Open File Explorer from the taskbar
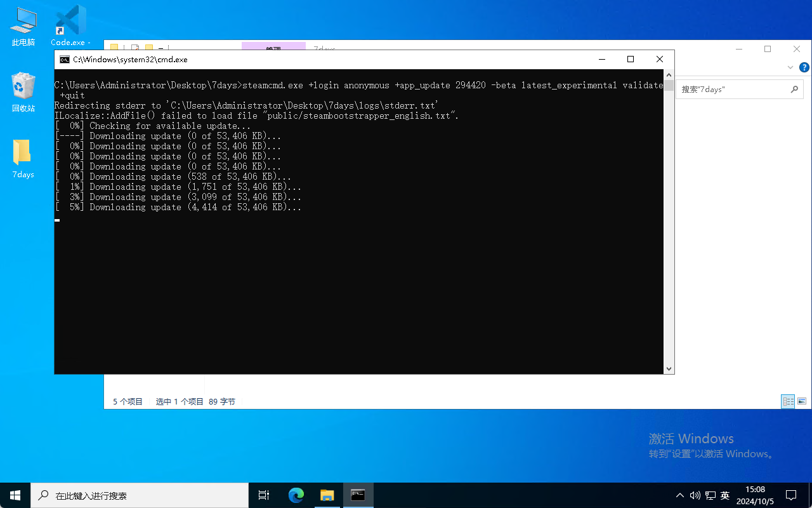The width and height of the screenshot is (812, 508). click(327, 495)
